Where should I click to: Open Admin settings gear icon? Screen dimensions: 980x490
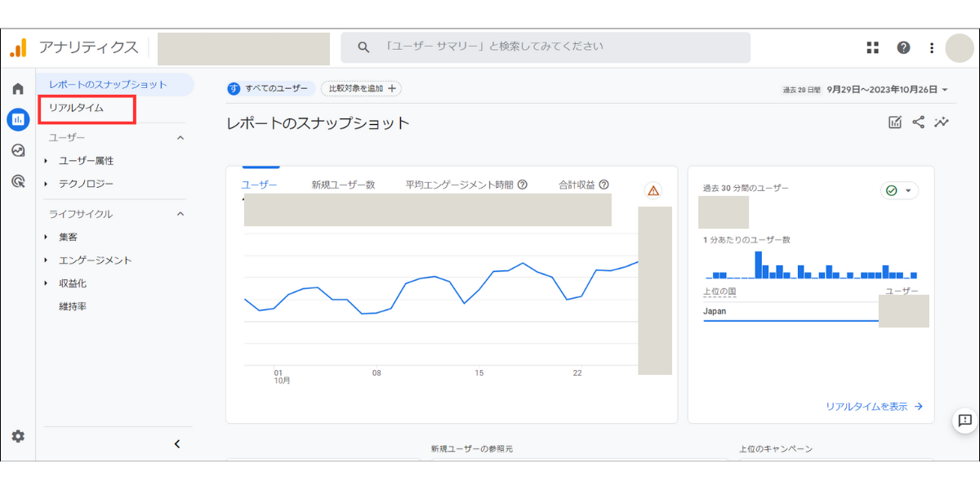(18, 436)
